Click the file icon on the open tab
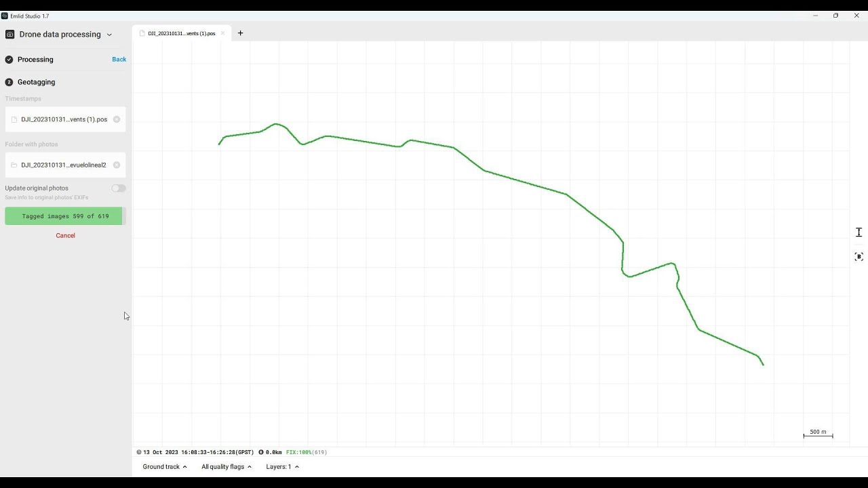 (142, 33)
